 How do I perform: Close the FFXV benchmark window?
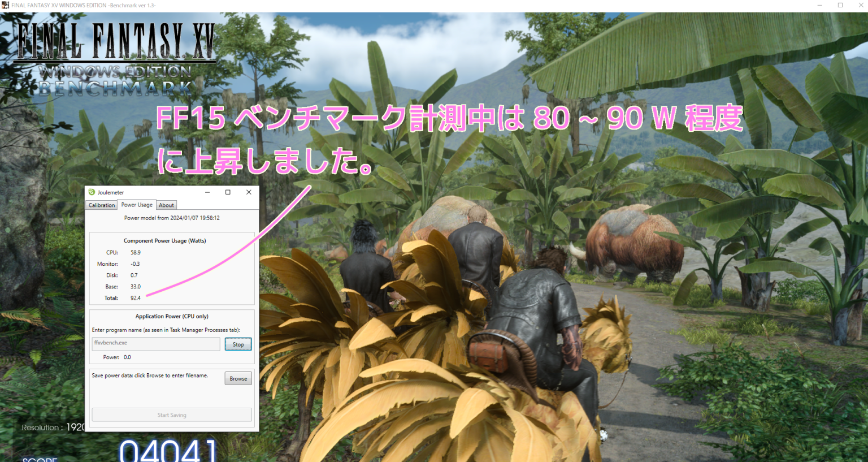point(861,5)
